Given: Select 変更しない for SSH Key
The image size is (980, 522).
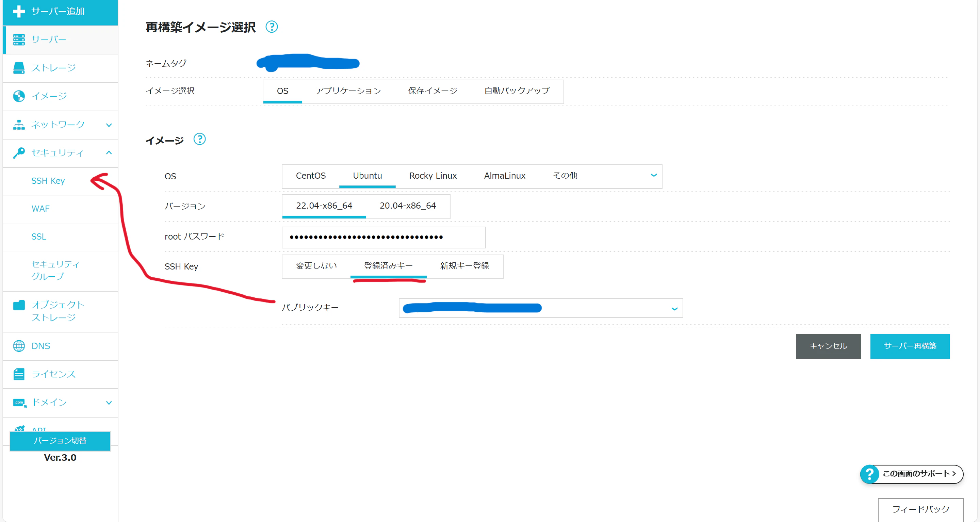Looking at the screenshot, I should tap(316, 266).
